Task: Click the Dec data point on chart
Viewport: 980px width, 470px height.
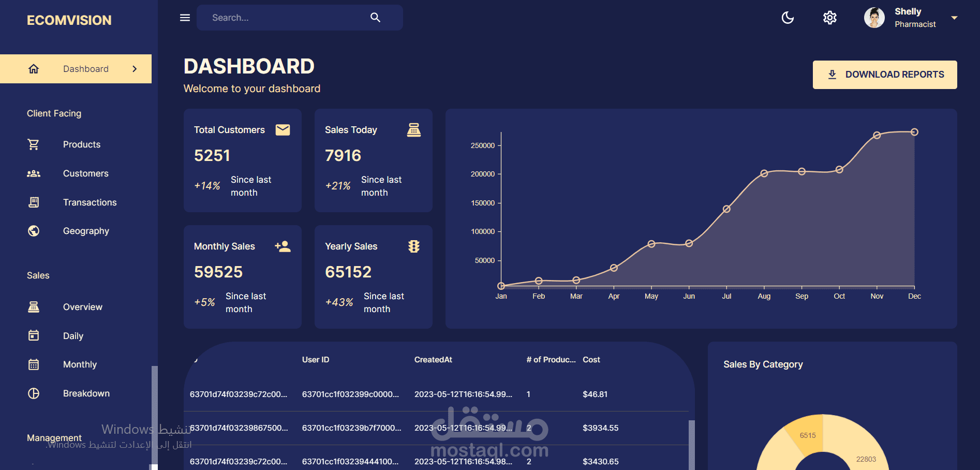Action: click(914, 132)
